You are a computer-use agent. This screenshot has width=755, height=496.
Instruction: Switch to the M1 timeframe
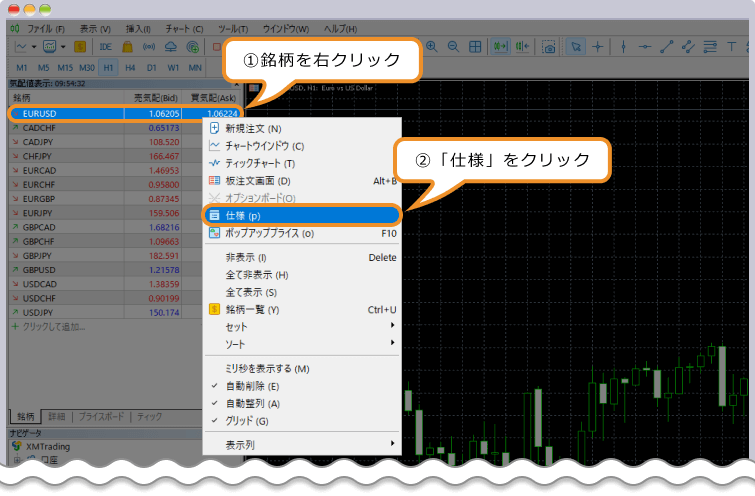[22, 68]
